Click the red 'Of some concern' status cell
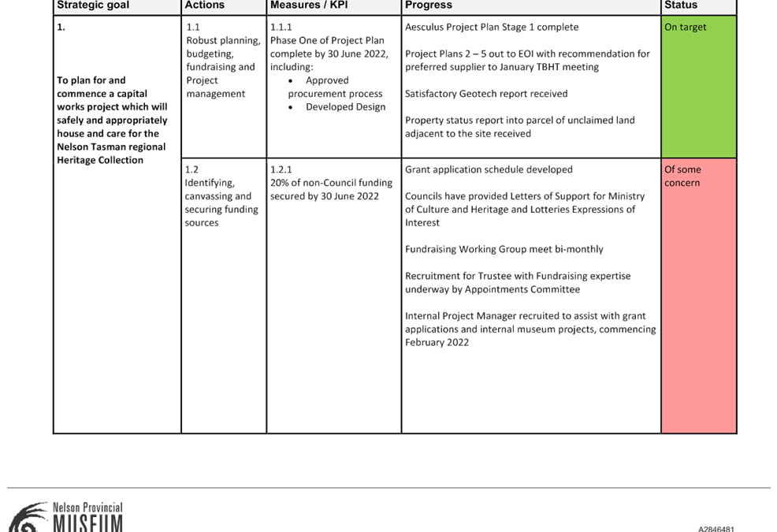The width and height of the screenshot is (777, 532). coord(699,296)
